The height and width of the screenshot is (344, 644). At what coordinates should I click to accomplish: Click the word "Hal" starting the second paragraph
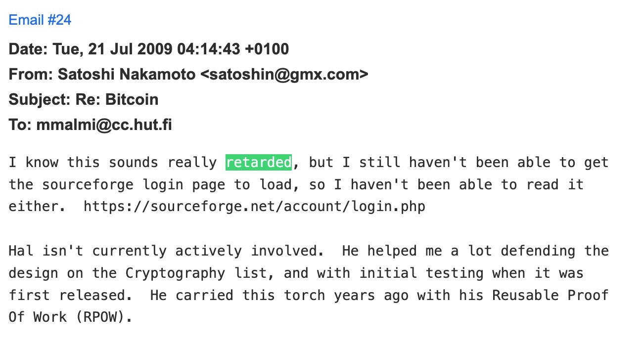click(21, 251)
